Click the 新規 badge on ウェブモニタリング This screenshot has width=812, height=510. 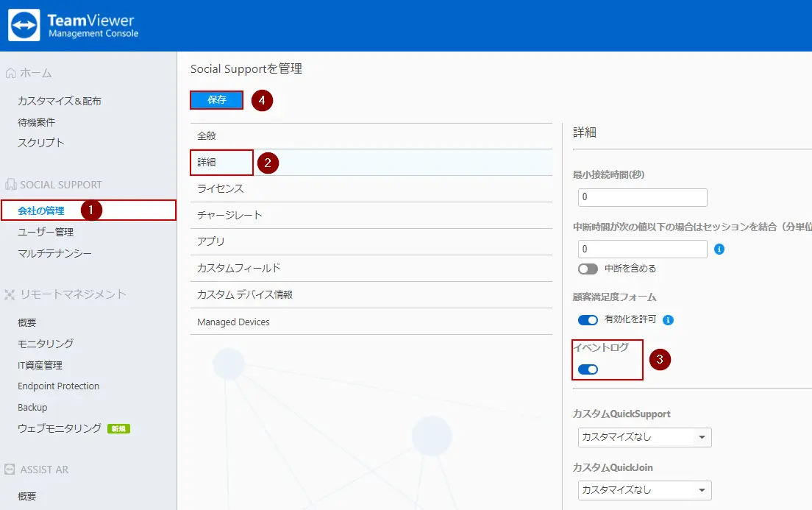(118, 428)
